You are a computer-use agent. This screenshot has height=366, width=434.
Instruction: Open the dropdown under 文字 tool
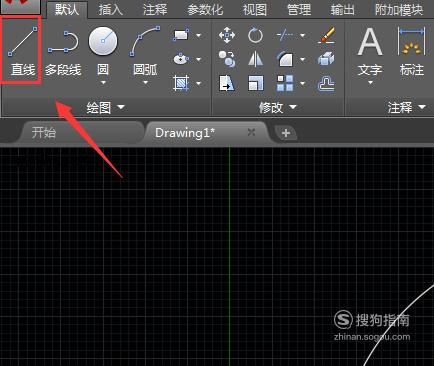370,82
